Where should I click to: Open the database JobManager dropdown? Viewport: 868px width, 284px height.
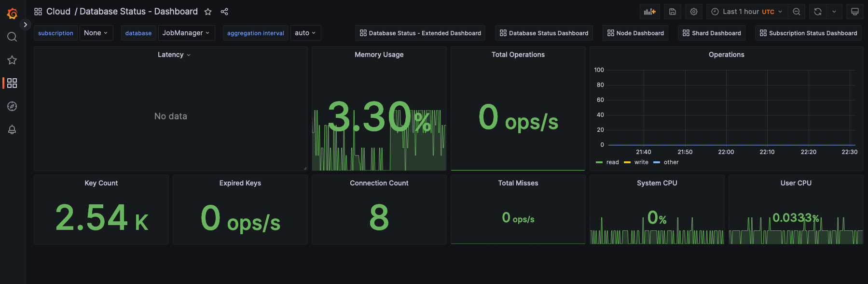(x=186, y=33)
